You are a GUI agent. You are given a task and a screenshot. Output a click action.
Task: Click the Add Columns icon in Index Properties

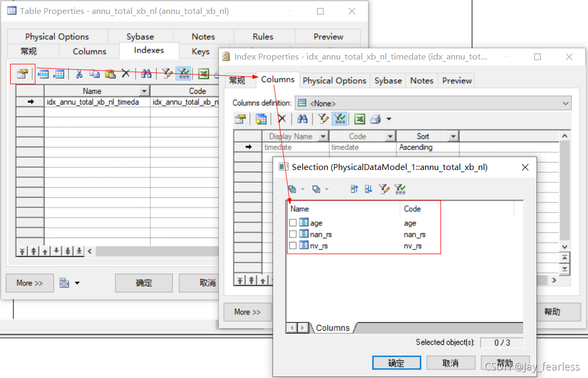pyautogui.click(x=261, y=118)
